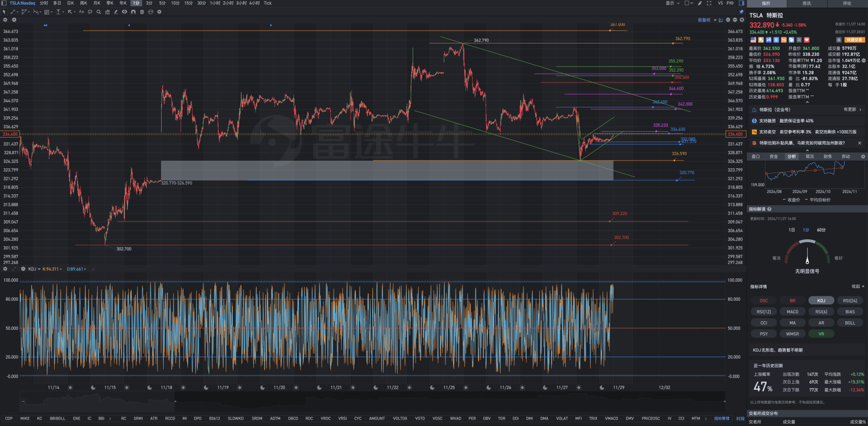Open the layout square dropdown
The height and width of the screenshot is (426, 868).
click(688, 3)
